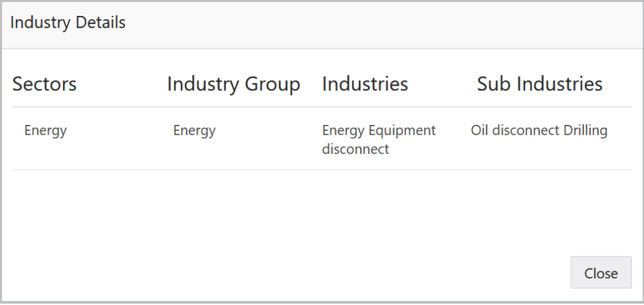Image resolution: width=644 pixels, height=305 pixels.
Task: Click the word Industry in the Industry Group header
Action: click(202, 84)
